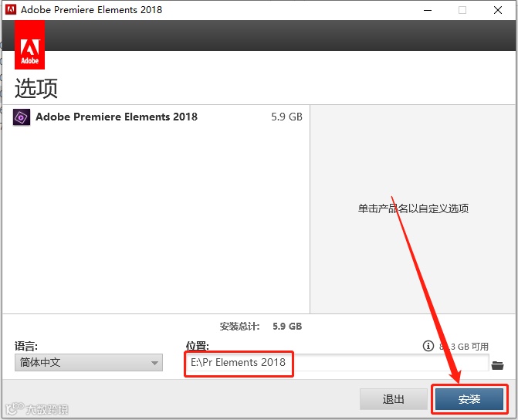Click the disk space info icon
This screenshot has height=420, width=518.
click(x=428, y=346)
